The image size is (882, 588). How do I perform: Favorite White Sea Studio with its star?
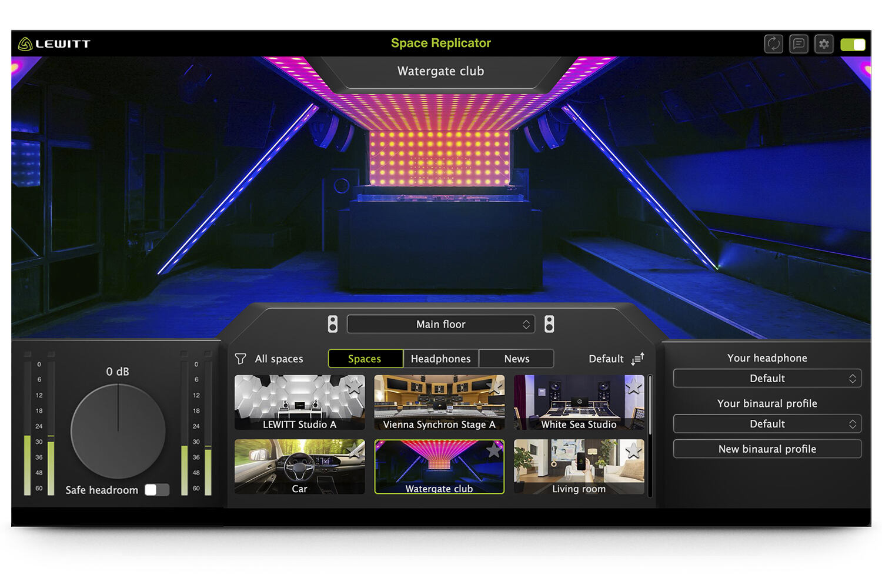[x=634, y=386]
